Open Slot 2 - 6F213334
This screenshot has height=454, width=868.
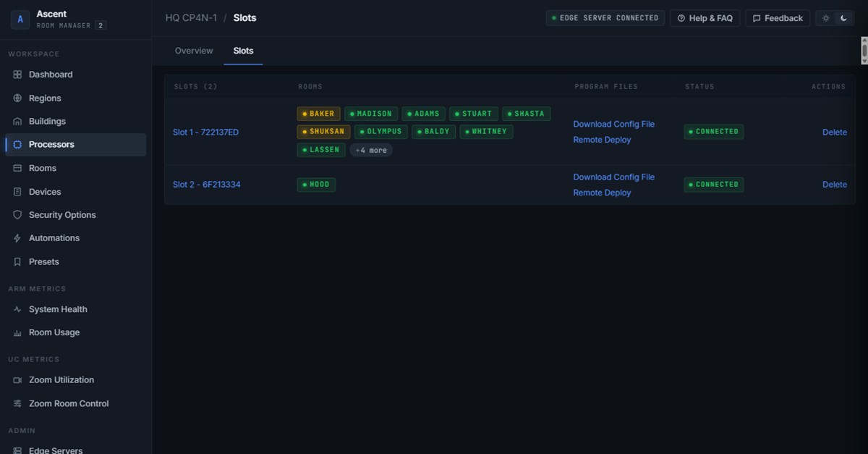206,185
